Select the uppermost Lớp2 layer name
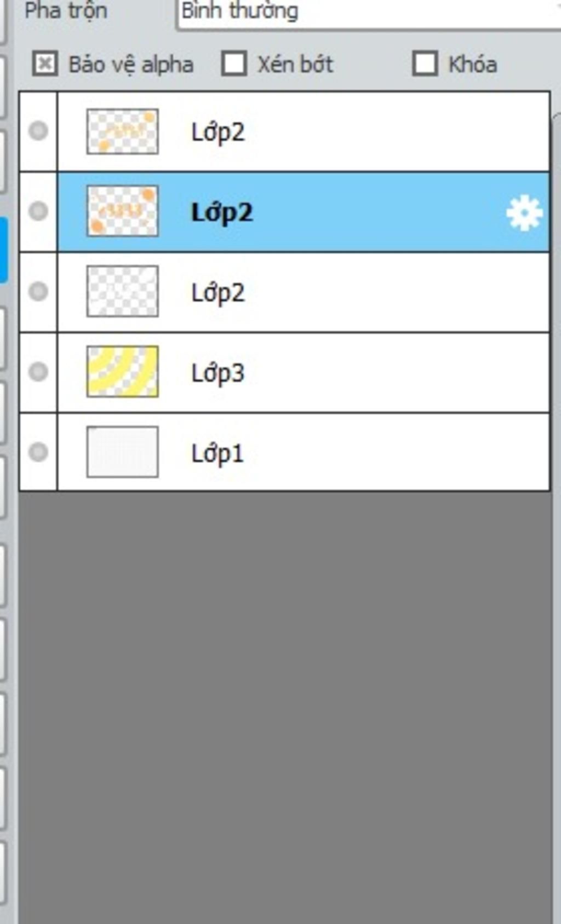Image resolution: width=561 pixels, height=924 pixels. [x=217, y=132]
